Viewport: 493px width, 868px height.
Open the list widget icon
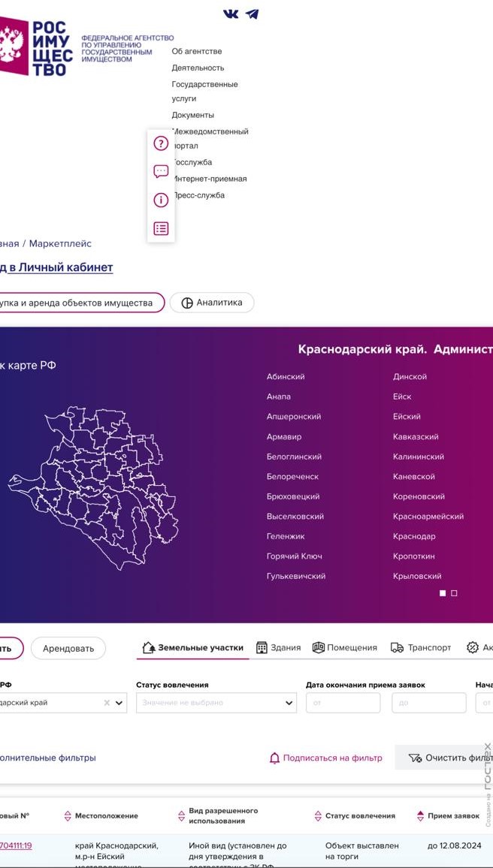(161, 228)
